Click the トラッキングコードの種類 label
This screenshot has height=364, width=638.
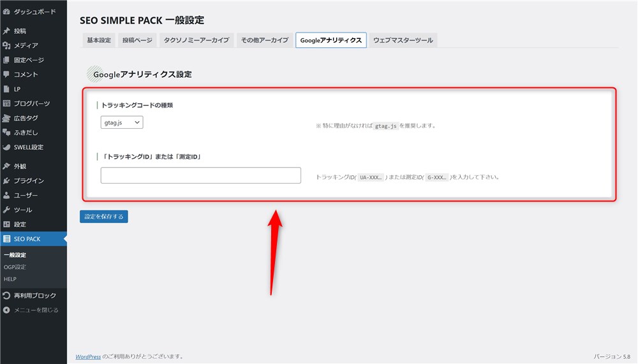[x=137, y=105]
